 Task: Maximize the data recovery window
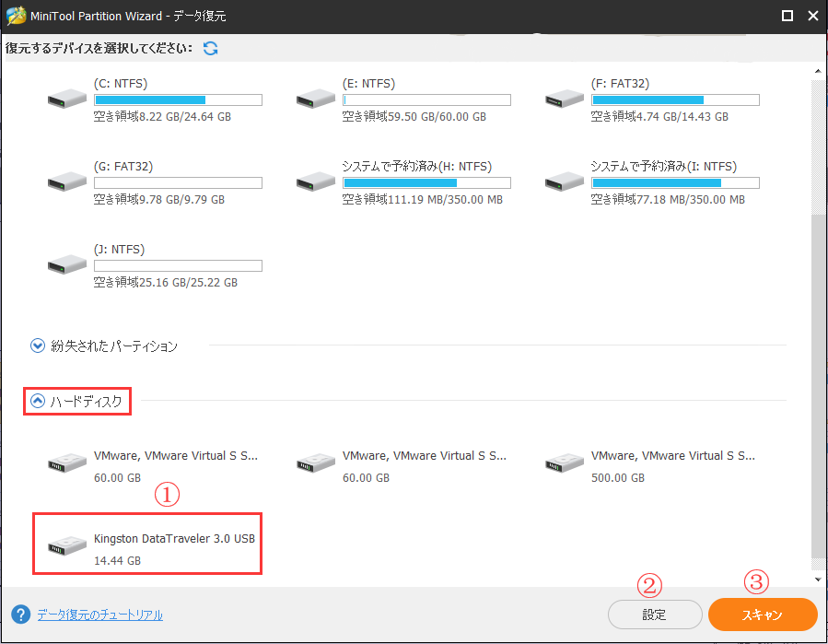pos(787,16)
